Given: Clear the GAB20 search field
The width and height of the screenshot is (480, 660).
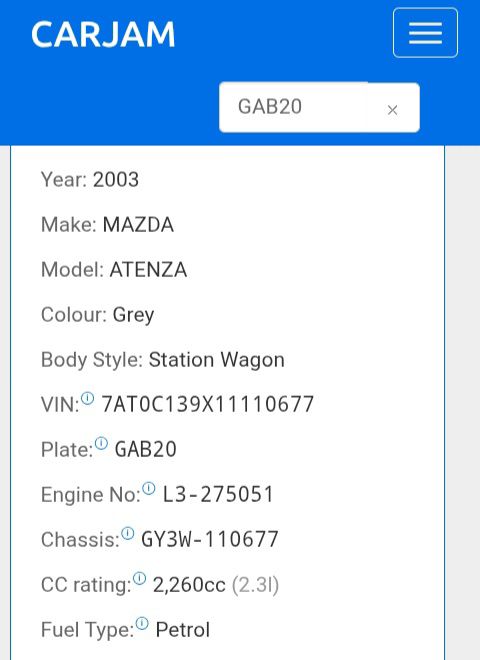Looking at the screenshot, I should [392, 110].
